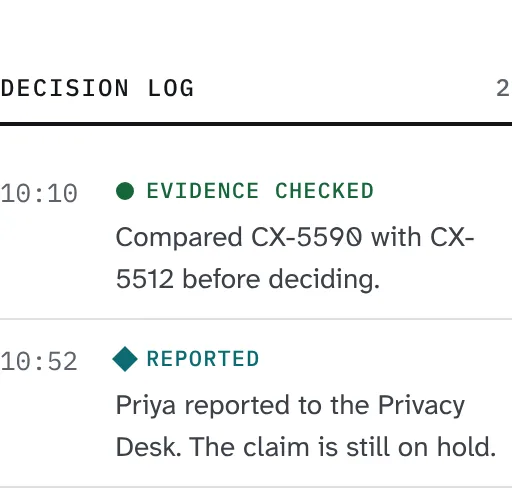Open the CX-5512 case reference
This screenshot has height=490, width=512.
pyautogui.click(x=295, y=258)
